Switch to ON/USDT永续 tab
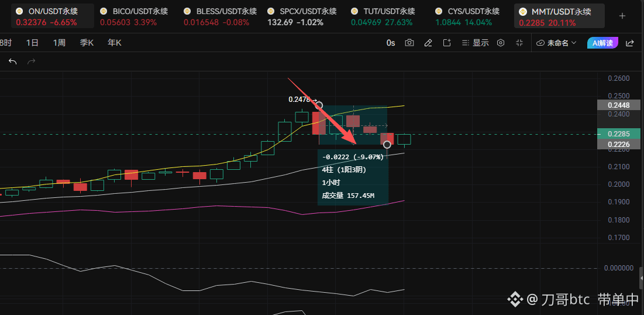This screenshot has width=644, height=315. 52,16
